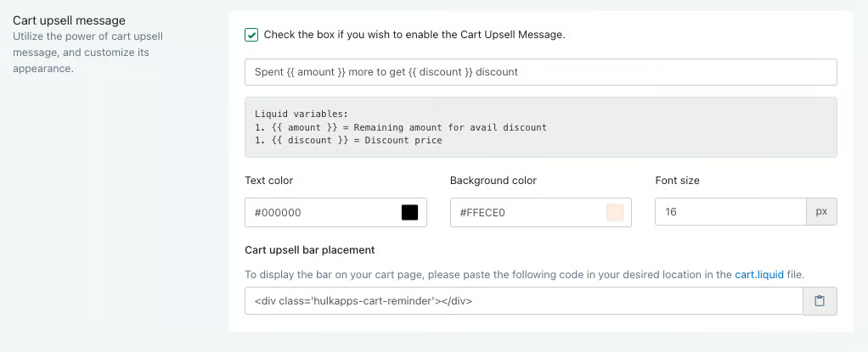Click the Font size label

678,180
